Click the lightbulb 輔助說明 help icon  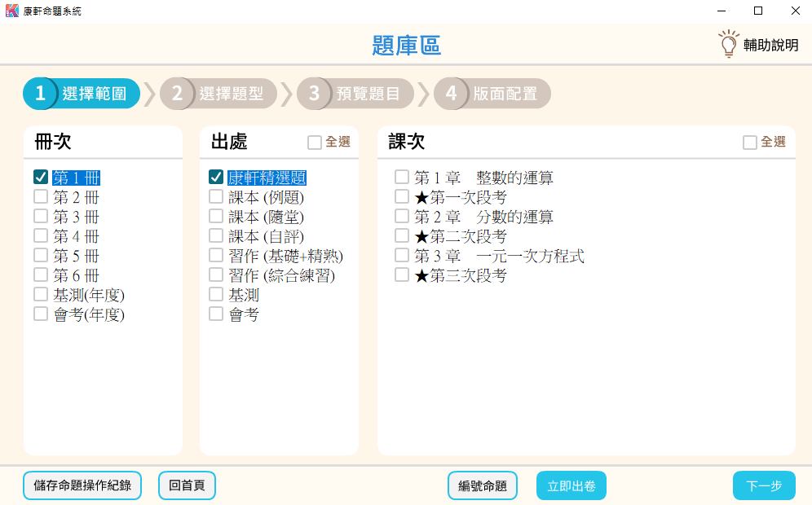coord(728,45)
